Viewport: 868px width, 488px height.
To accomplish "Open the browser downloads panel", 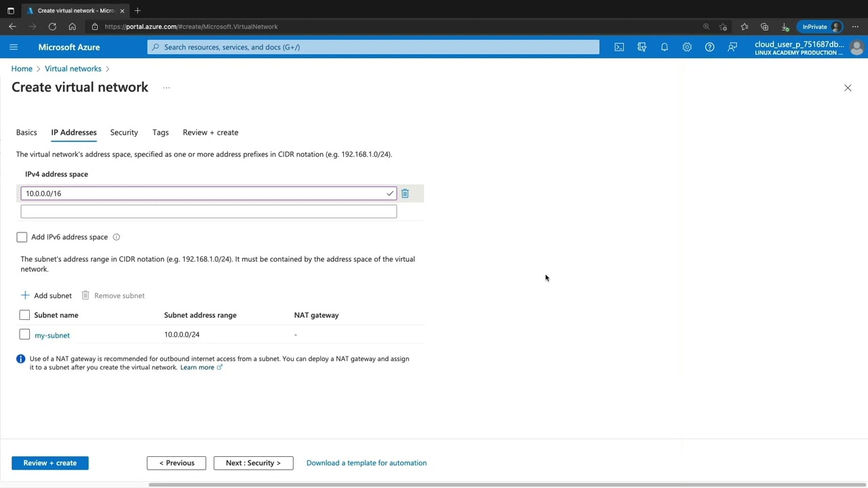I will click(785, 26).
